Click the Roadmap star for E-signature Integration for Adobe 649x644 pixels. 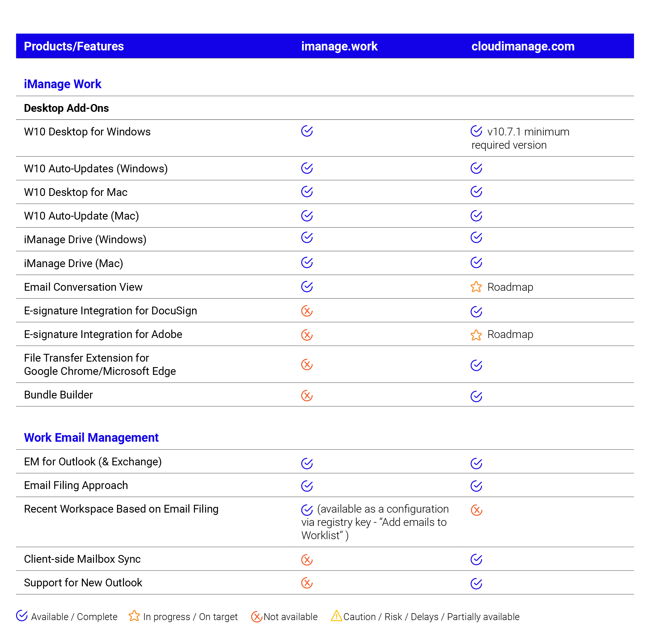[x=476, y=335]
